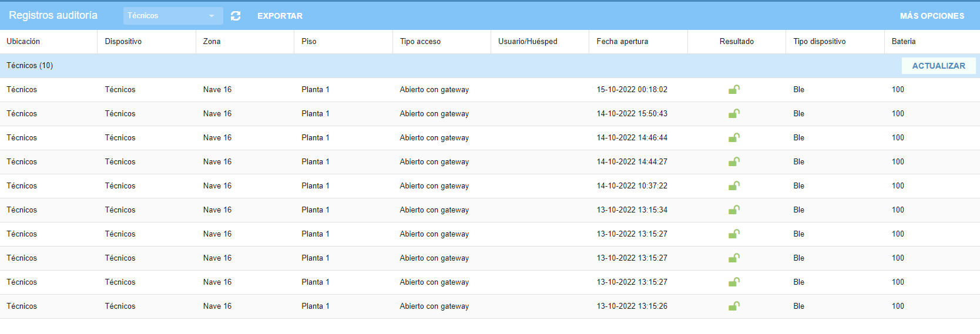Click the unlock icon for 14-10-2022 10:37:22
Image resolution: width=980 pixels, height=334 pixels.
[x=734, y=186]
